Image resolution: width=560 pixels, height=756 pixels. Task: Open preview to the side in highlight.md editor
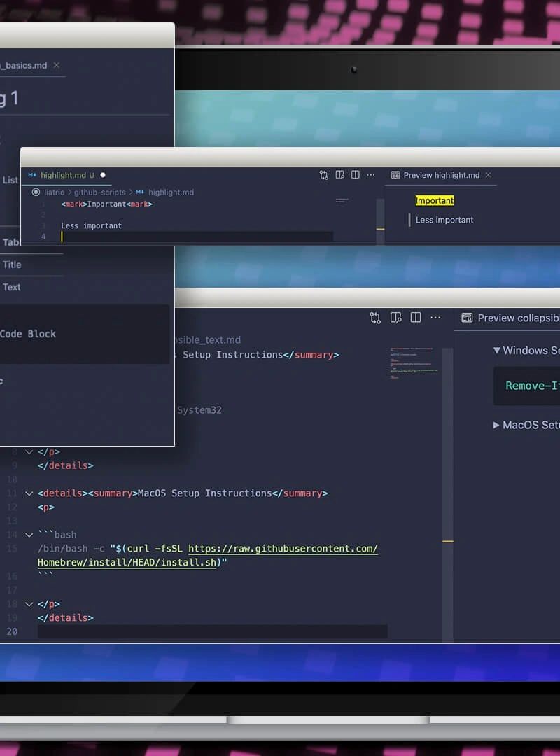point(340,175)
